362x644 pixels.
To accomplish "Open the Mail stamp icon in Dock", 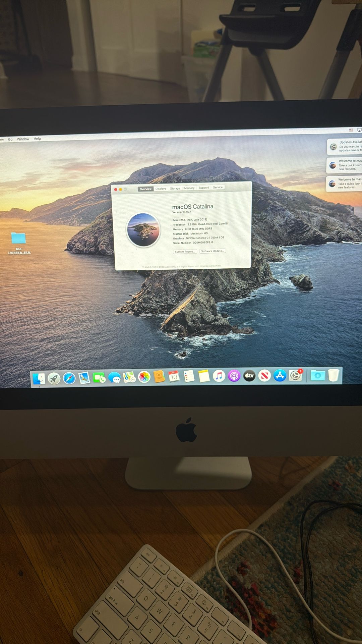I will click(84, 378).
